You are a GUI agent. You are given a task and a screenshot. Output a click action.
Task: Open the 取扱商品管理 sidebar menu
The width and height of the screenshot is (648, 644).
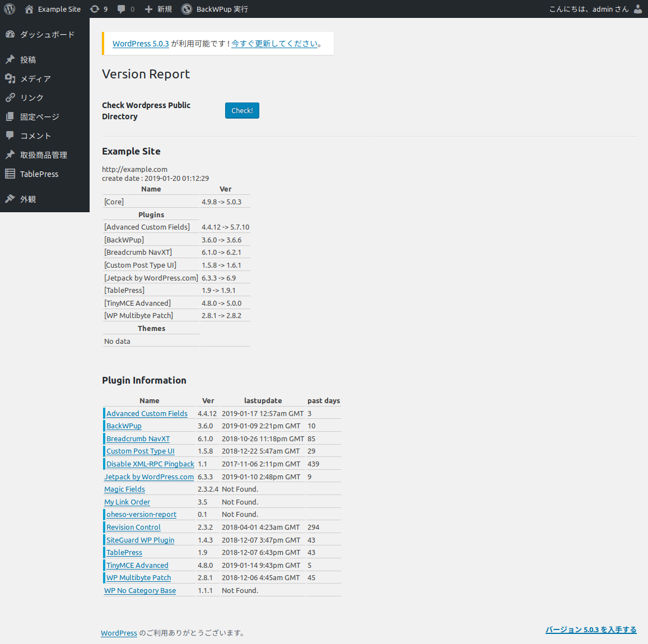coord(45,155)
